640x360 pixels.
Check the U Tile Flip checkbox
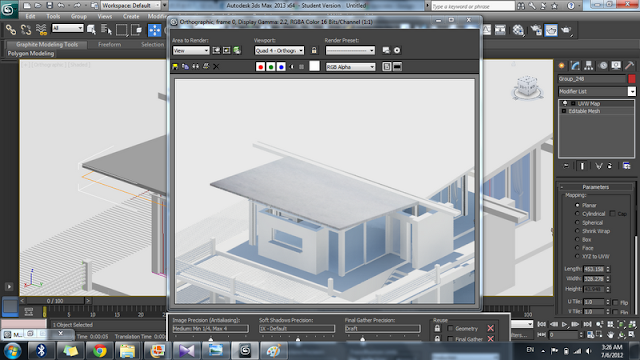click(615, 302)
